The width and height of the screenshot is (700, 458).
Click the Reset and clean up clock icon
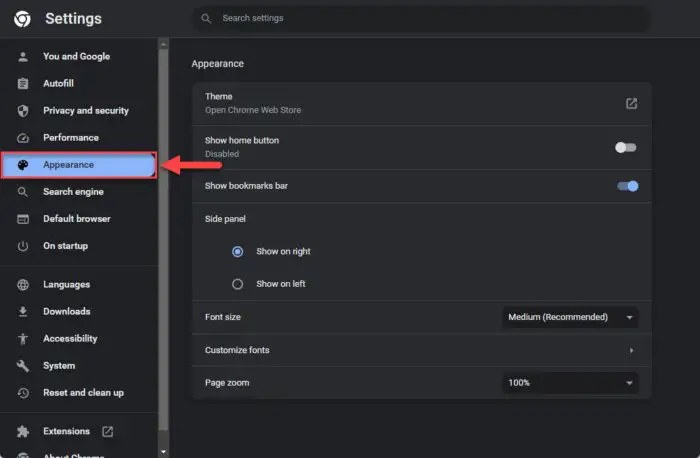23,393
